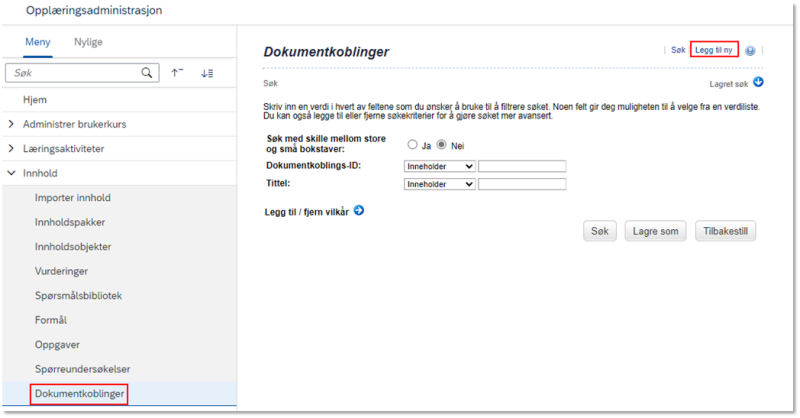This screenshot has width=800, height=418.
Task: Click the Dokumentkoblings-ID text field
Action: [x=522, y=166]
